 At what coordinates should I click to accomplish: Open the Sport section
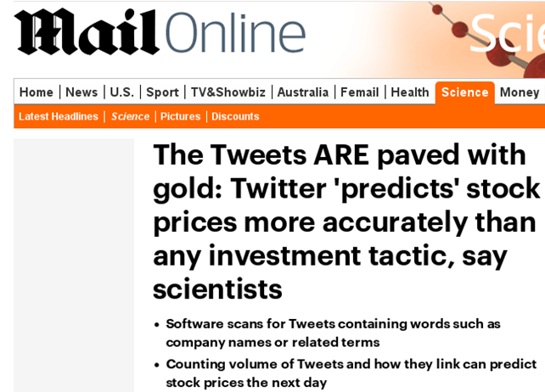(x=162, y=92)
